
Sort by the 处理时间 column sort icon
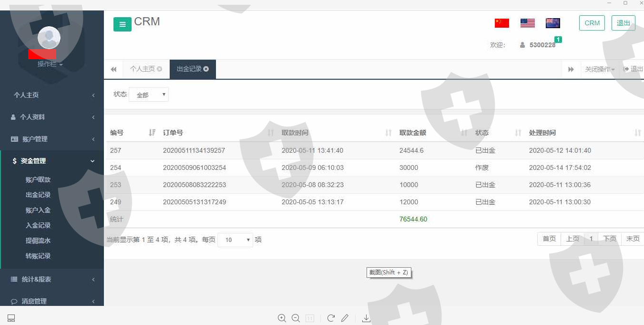(638, 133)
